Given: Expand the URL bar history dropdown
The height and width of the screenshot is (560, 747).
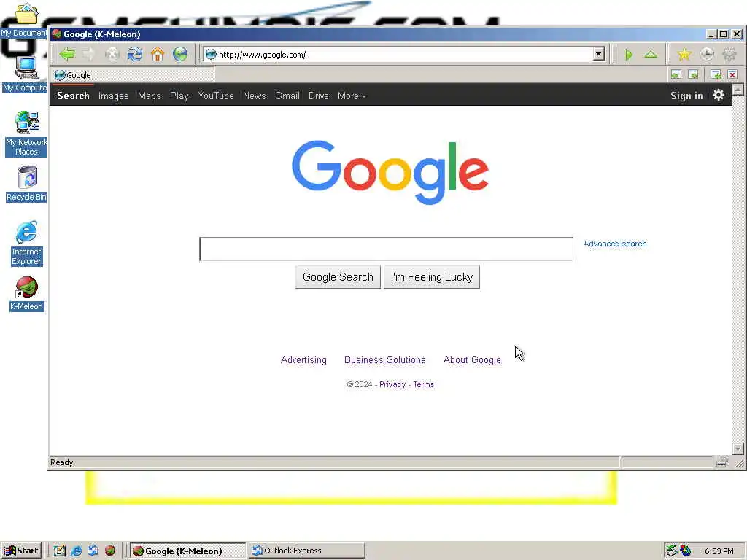Looking at the screenshot, I should point(599,54).
